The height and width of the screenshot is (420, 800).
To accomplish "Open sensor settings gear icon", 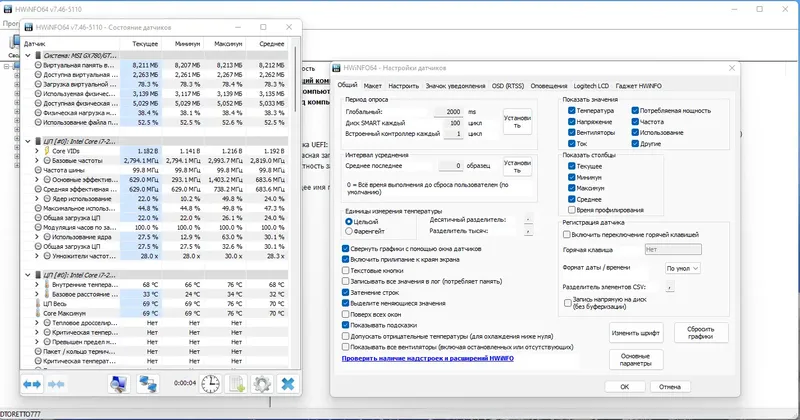I will click(x=262, y=384).
